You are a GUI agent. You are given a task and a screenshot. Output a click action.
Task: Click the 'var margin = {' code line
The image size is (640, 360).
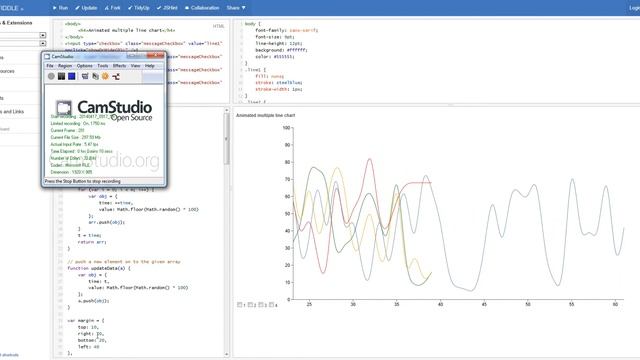[x=86, y=320]
